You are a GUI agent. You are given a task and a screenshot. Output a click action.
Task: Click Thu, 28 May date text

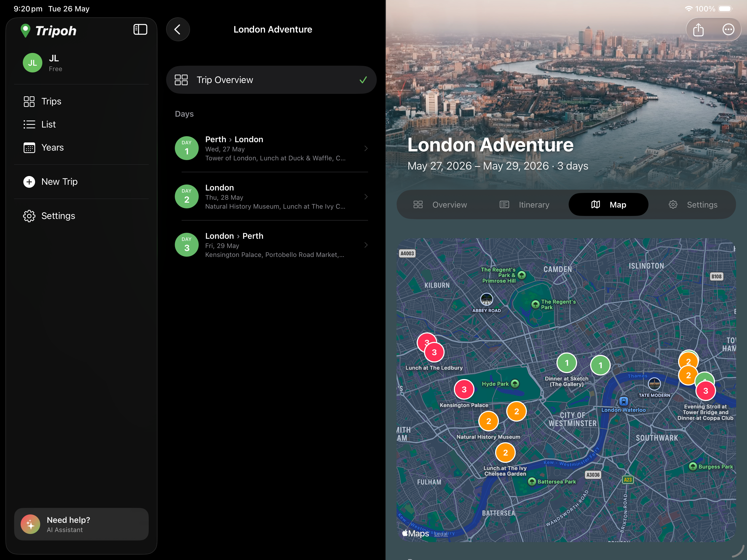pos(224,198)
